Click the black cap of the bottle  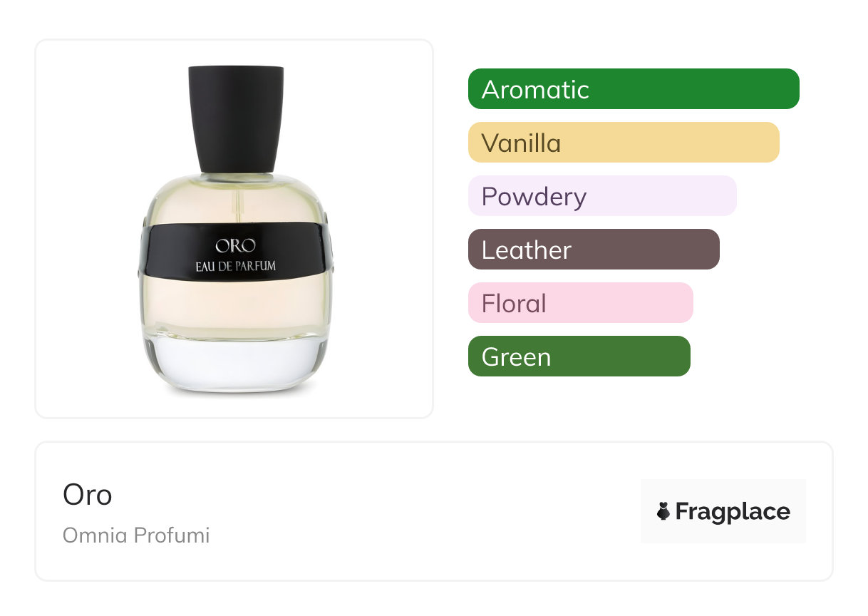point(236,120)
